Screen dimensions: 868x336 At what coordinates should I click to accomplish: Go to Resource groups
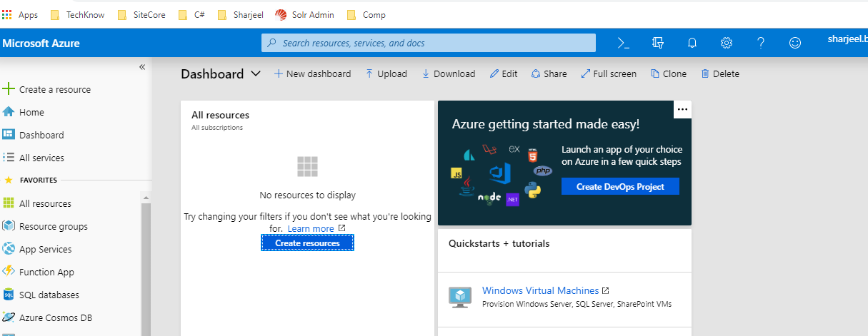53,226
